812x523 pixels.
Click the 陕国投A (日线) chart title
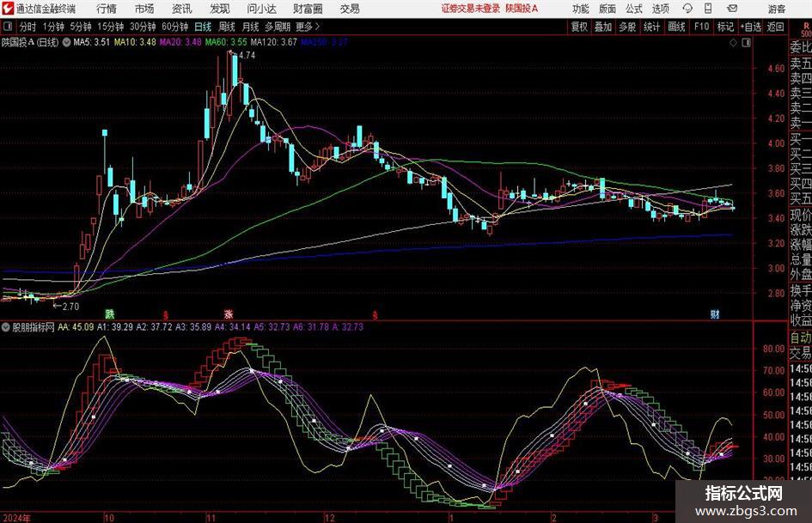[31, 42]
